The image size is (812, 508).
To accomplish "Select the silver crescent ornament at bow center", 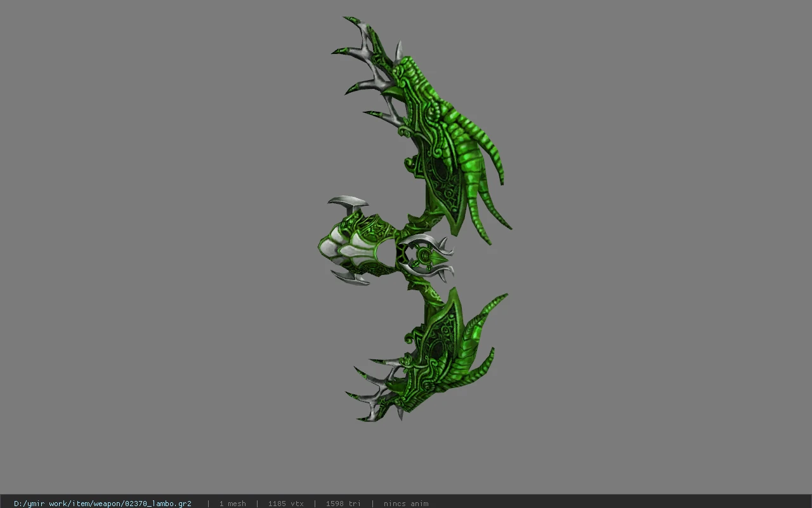I will click(425, 257).
